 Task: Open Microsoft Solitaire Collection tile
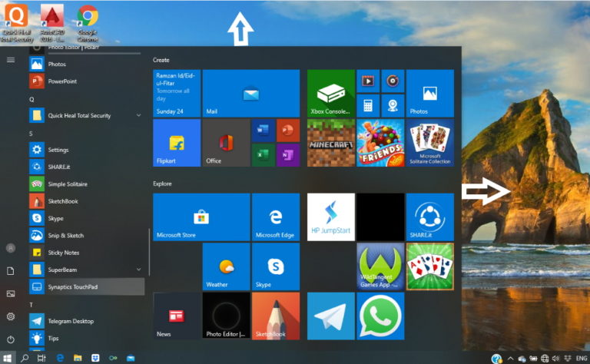[430, 143]
